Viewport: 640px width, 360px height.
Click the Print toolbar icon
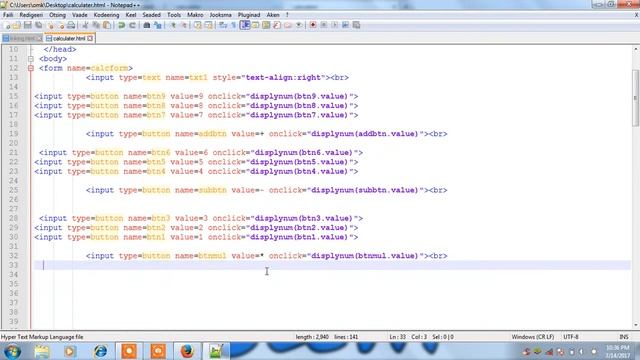pos(71,25)
